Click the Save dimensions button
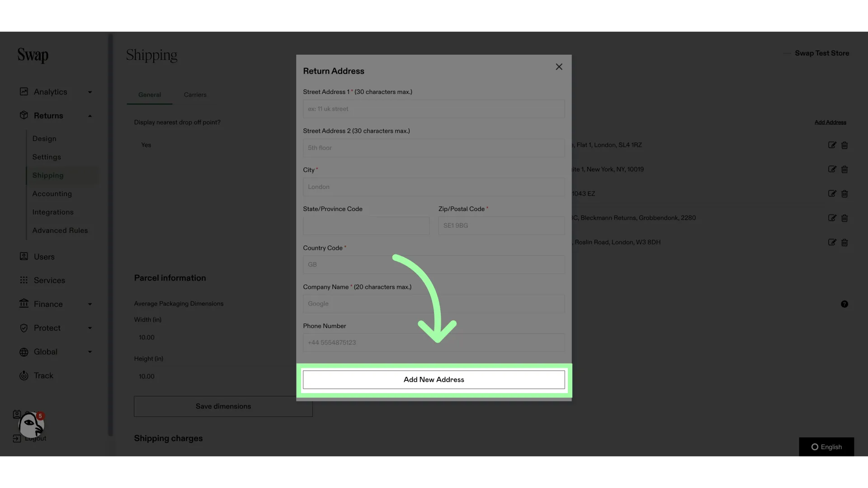The image size is (868, 488). pos(223,406)
